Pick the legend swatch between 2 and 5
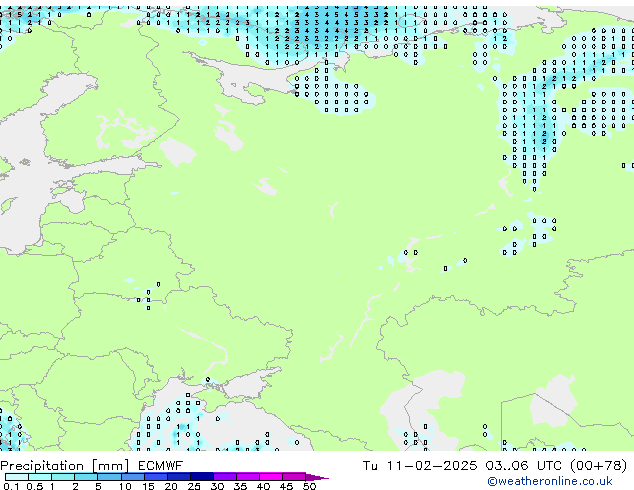The image size is (634, 490). coord(88,477)
